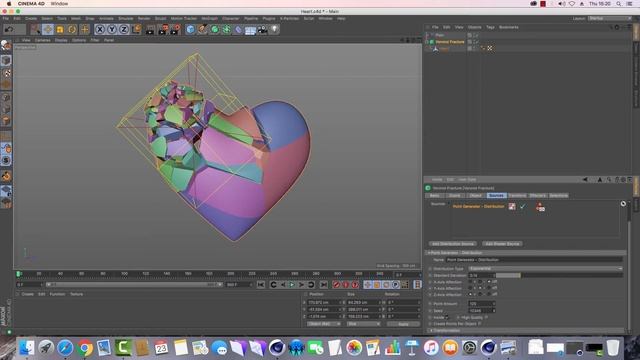The width and height of the screenshot is (640, 360).
Task: Expand the Transformation section
Action: 432,331
